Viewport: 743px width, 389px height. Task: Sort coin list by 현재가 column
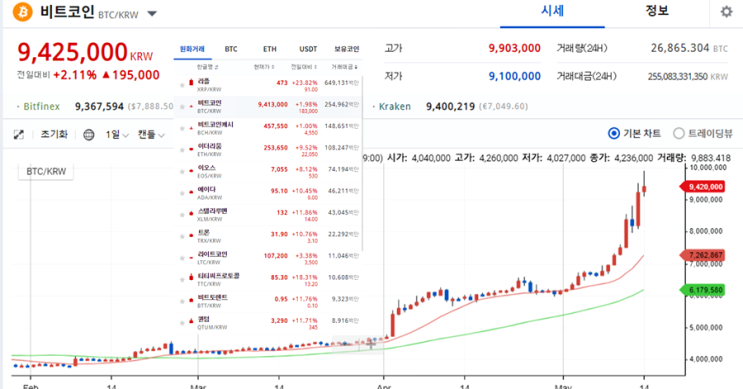[x=264, y=67]
